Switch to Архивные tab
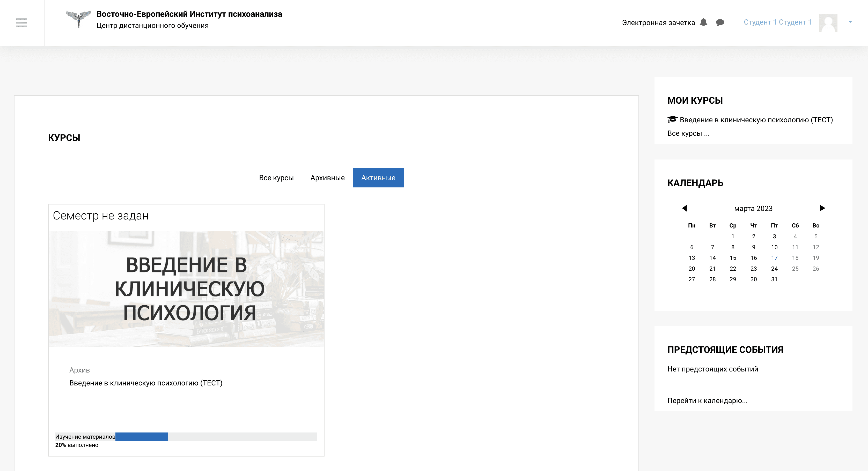Viewport: 868px width, 471px height. 327,178
